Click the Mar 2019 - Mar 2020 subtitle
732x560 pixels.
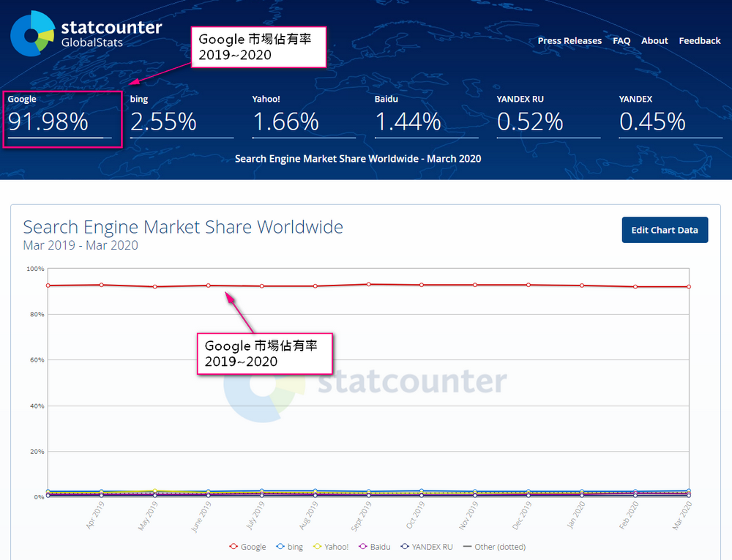[81, 245]
